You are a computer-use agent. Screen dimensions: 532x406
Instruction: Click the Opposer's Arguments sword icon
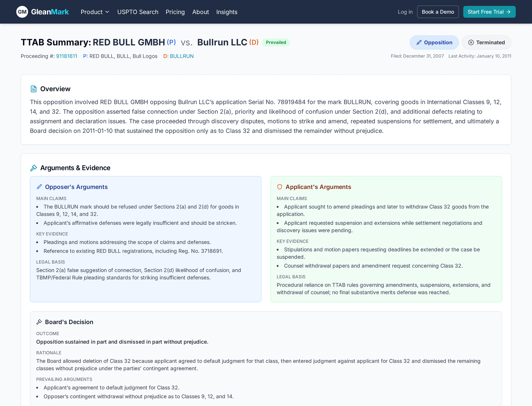[x=39, y=187]
